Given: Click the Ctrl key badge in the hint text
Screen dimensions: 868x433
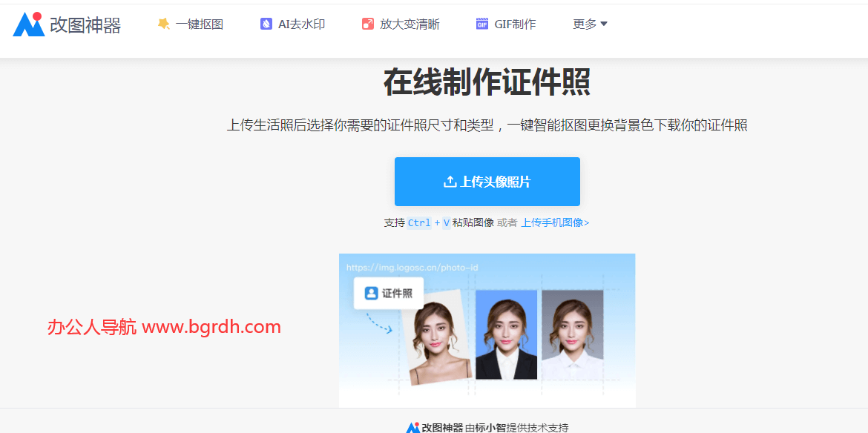Looking at the screenshot, I should [x=418, y=222].
